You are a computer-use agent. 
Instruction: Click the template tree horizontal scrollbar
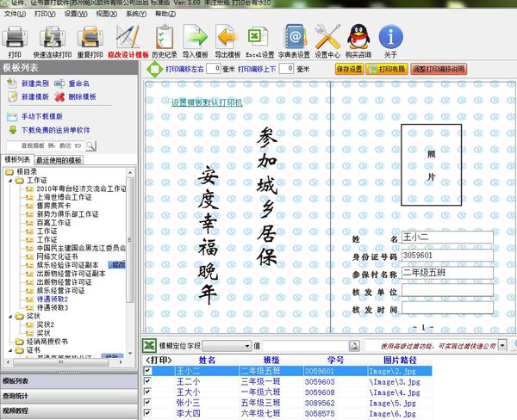(61, 361)
